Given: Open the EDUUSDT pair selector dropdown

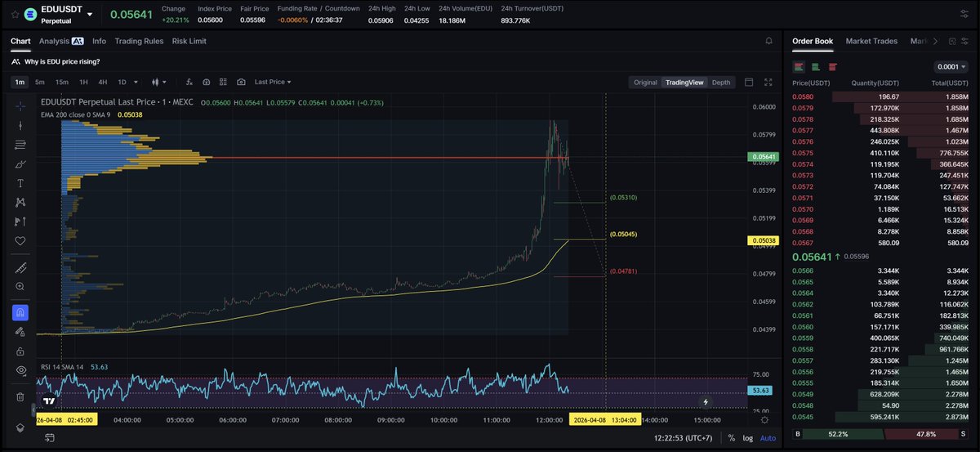Looking at the screenshot, I should point(89,15).
